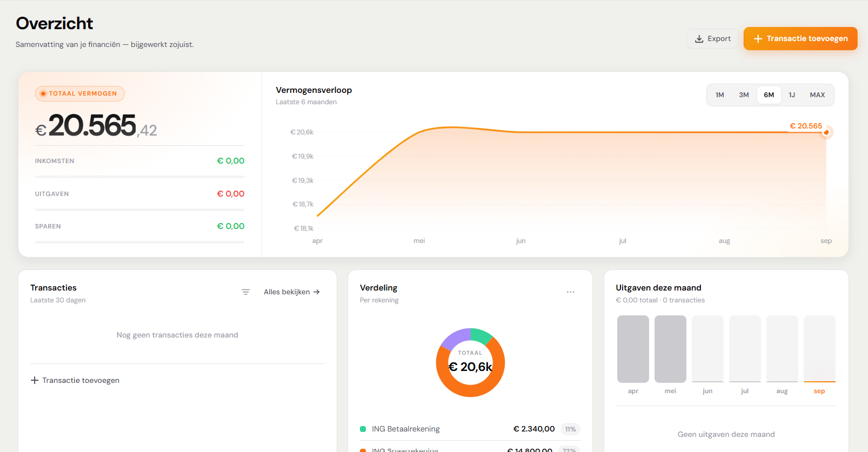
Task: Select the 6M time range tab
Action: 769,95
